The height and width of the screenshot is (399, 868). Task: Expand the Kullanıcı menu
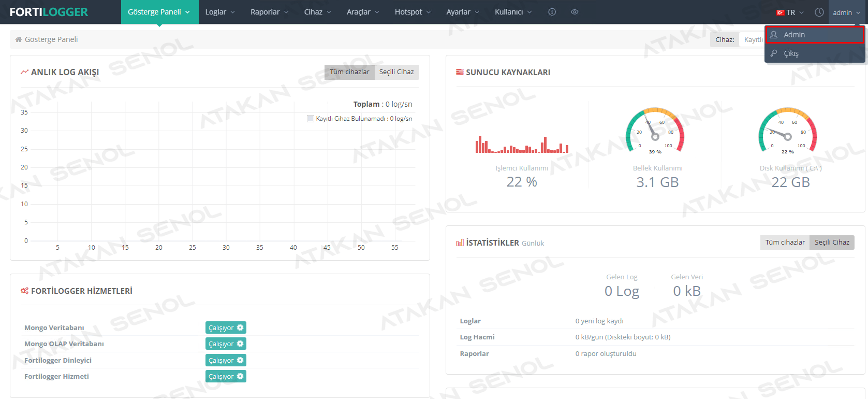(513, 12)
